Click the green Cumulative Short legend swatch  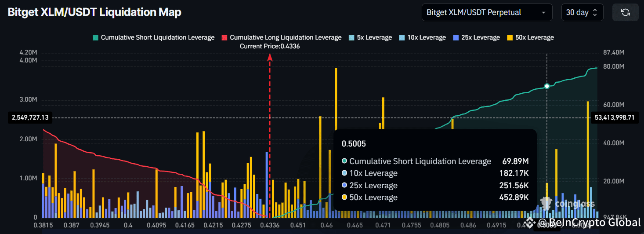pyautogui.click(x=95, y=37)
